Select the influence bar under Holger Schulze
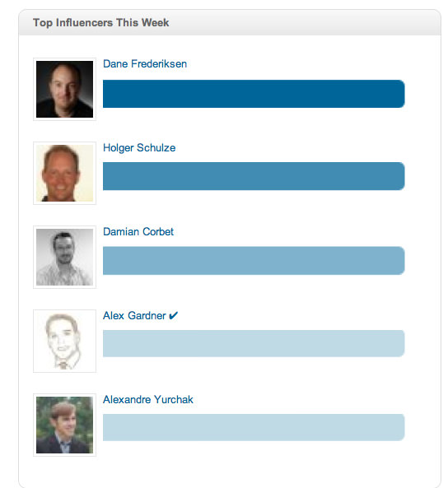Viewport: 448px width, 488px height. [254, 176]
